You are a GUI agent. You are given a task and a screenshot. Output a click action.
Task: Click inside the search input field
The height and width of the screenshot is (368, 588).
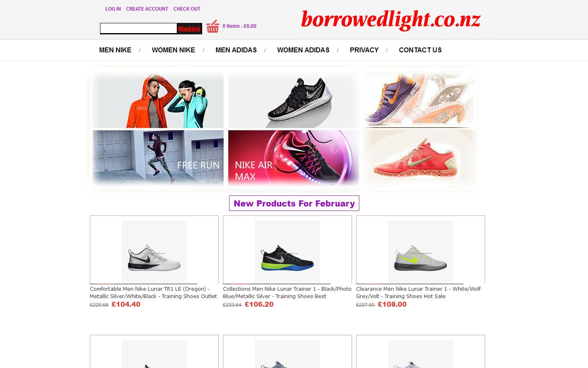(138, 28)
